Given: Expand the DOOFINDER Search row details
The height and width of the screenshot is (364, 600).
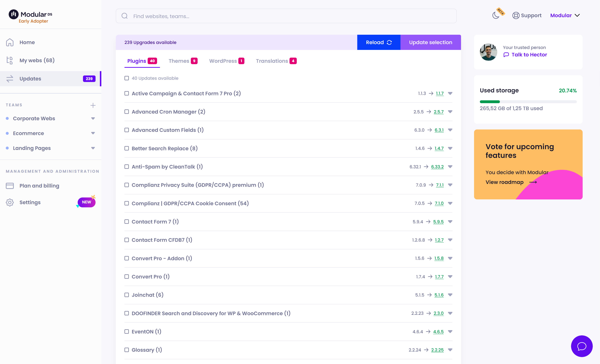Looking at the screenshot, I should tap(450, 313).
